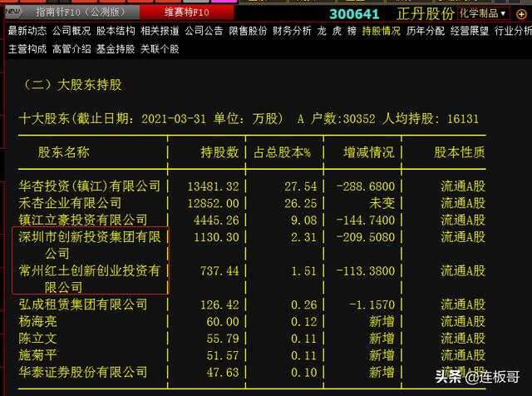Click percentage value 27.54
Image resolution: width=532 pixels, height=396 pixels.
tap(301, 186)
